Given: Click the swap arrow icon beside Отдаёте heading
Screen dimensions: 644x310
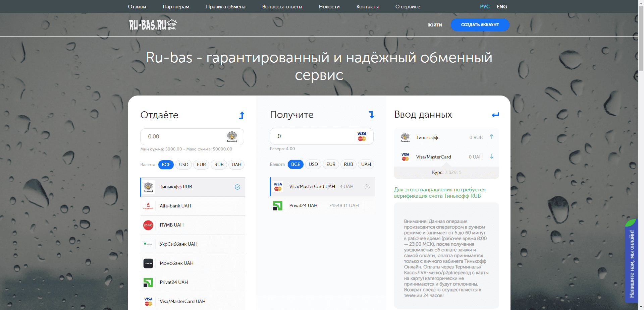Looking at the screenshot, I should pyautogui.click(x=241, y=115).
